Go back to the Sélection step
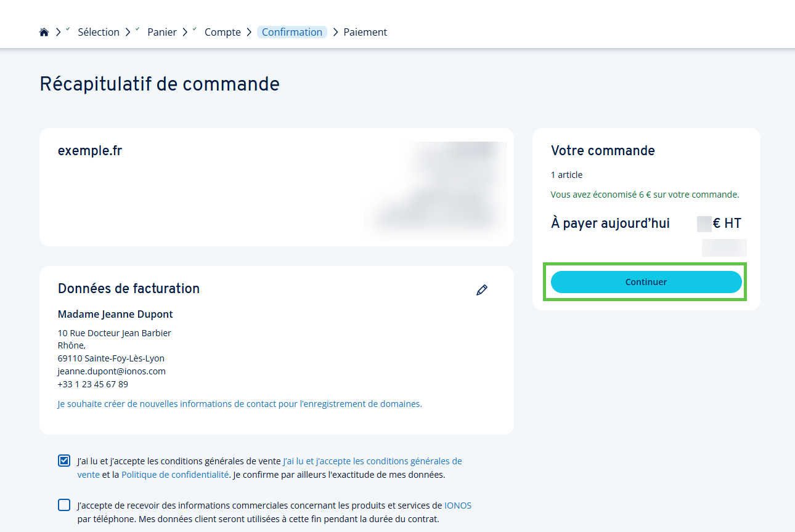 coord(99,33)
